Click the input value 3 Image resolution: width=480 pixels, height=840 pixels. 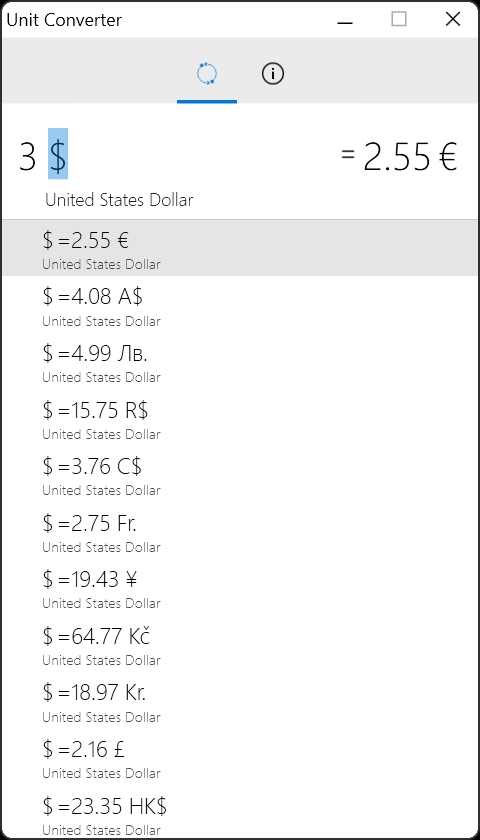27,158
